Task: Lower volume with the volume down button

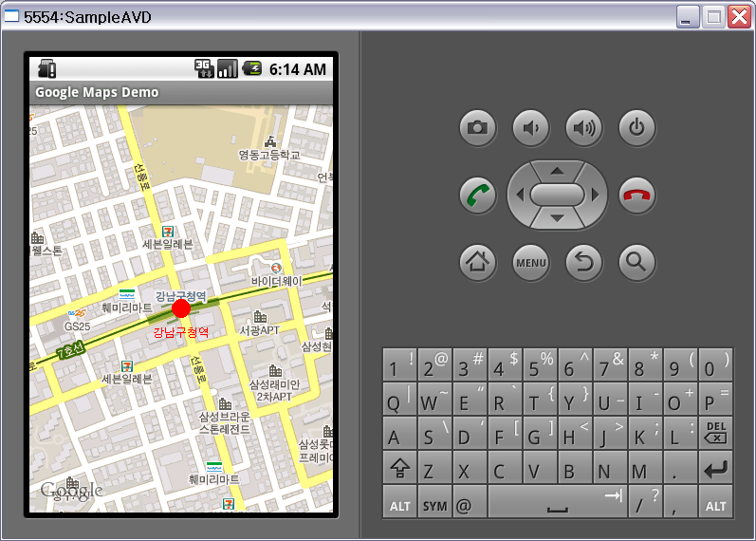Action: point(531,128)
